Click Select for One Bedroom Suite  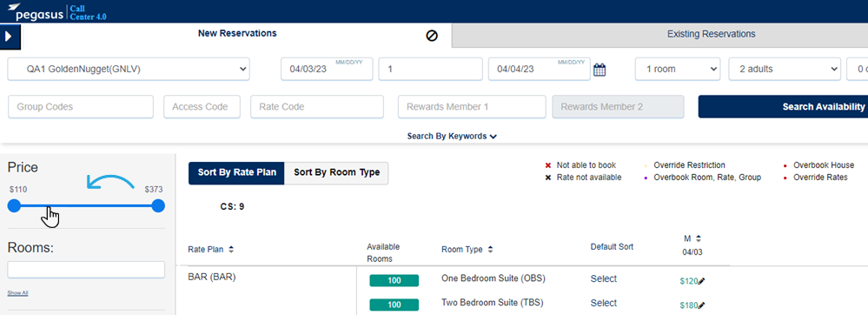[x=603, y=279]
